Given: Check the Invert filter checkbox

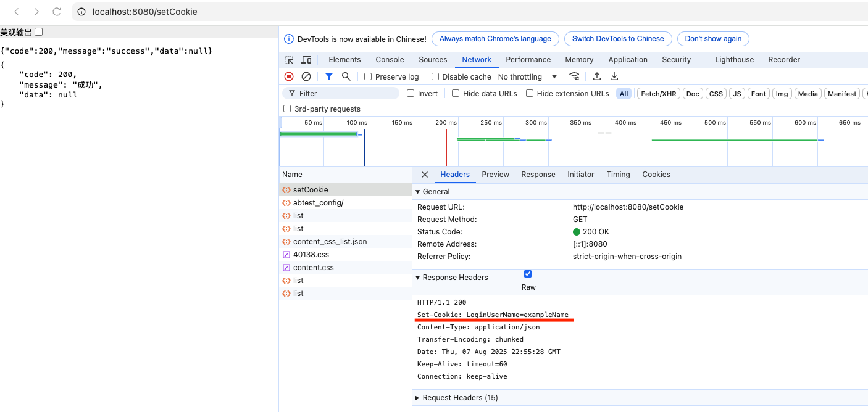Looking at the screenshot, I should click(x=411, y=93).
